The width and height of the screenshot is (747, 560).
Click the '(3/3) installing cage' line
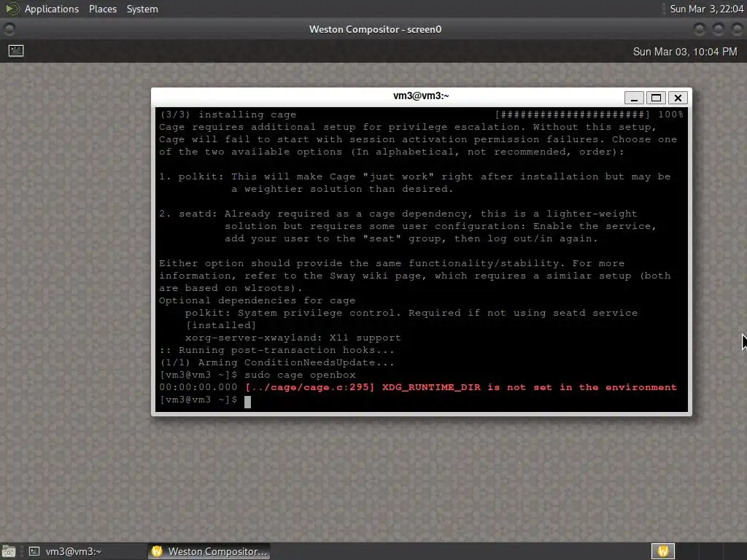[228, 114]
